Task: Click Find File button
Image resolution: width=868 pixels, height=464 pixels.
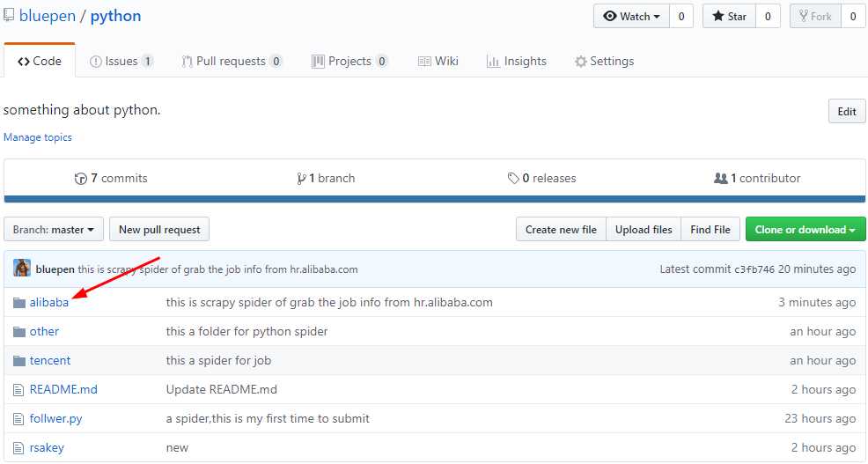Action: point(710,229)
